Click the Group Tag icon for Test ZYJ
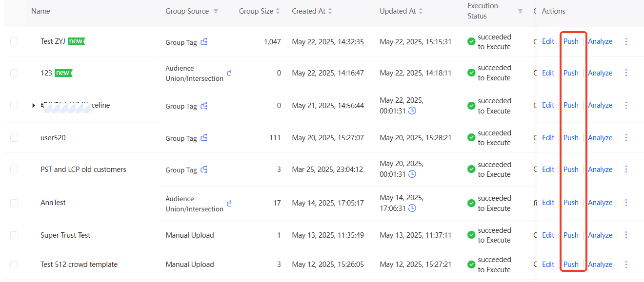 204,42
